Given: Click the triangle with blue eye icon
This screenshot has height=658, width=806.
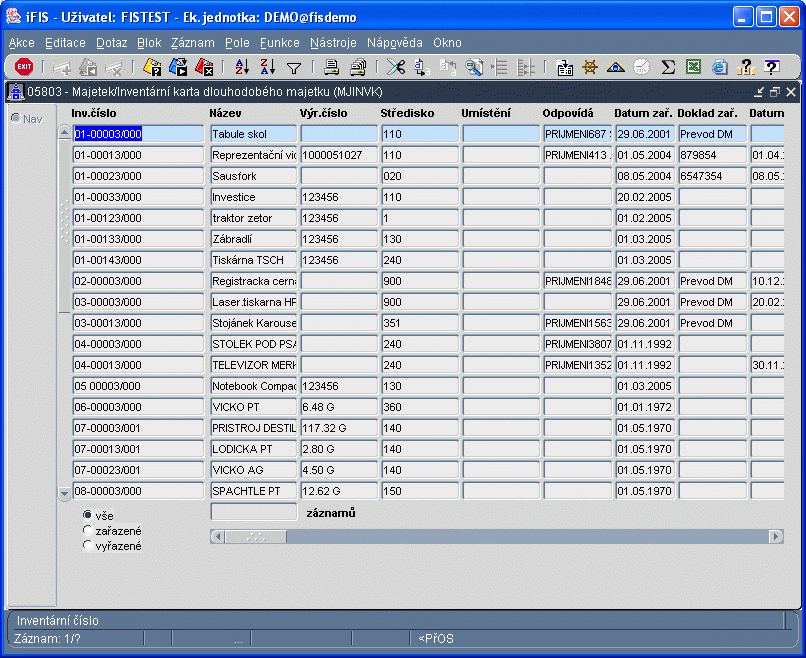Looking at the screenshot, I should point(616,67).
